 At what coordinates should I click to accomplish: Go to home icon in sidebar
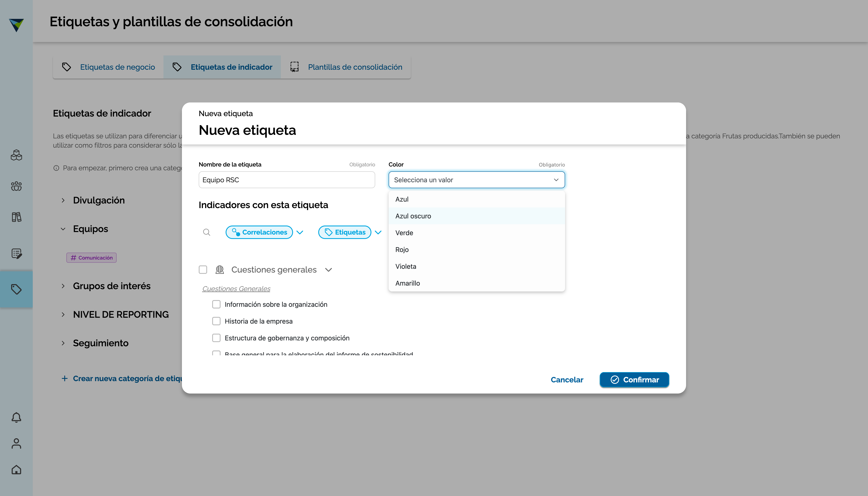(x=16, y=470)
